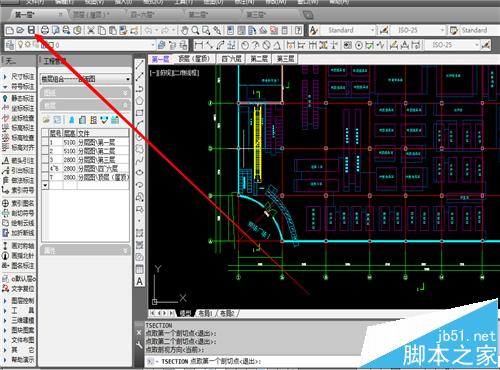Viewport: 500px width, 370px height.
Task: Click the Radius dimension icon
Action: (245, 45)
